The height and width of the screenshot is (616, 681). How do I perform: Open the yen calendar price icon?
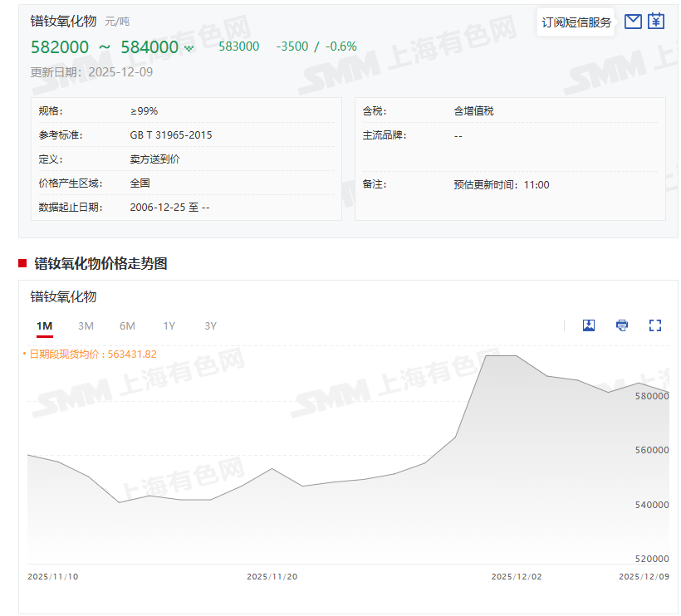tap(657, 22)
